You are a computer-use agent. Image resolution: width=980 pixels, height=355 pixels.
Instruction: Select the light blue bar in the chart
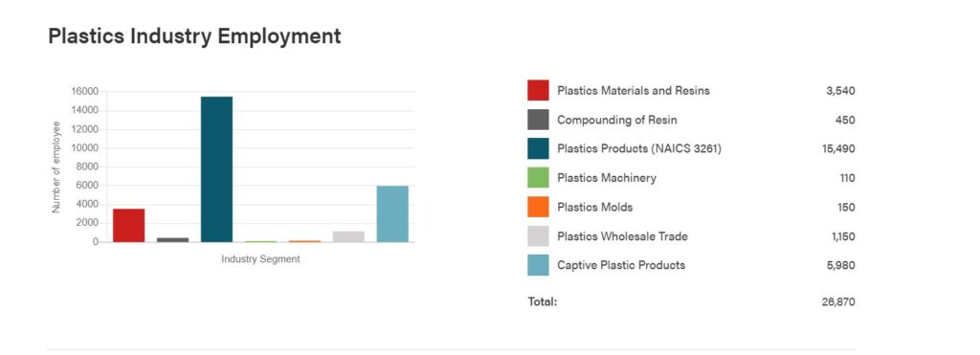(392, 213)
